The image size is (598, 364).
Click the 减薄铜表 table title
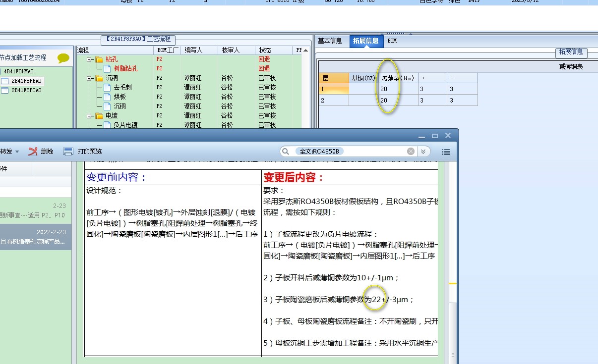[x=571, y=66]
